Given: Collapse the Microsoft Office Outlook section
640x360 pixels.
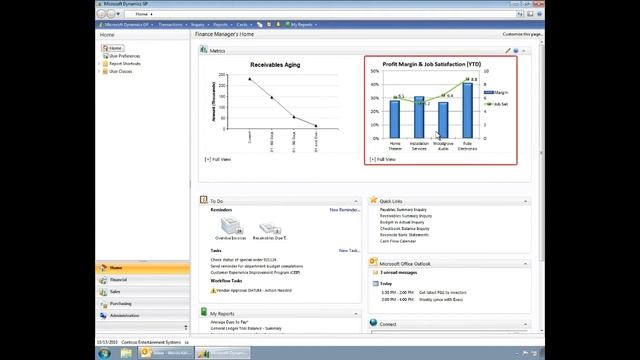Looking at the screenshot, I should click(525, 264).
